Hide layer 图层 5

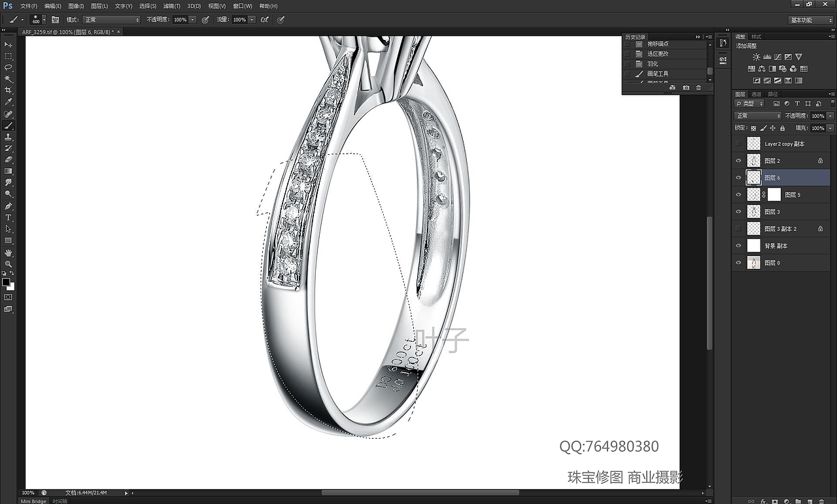coord(738,195)
